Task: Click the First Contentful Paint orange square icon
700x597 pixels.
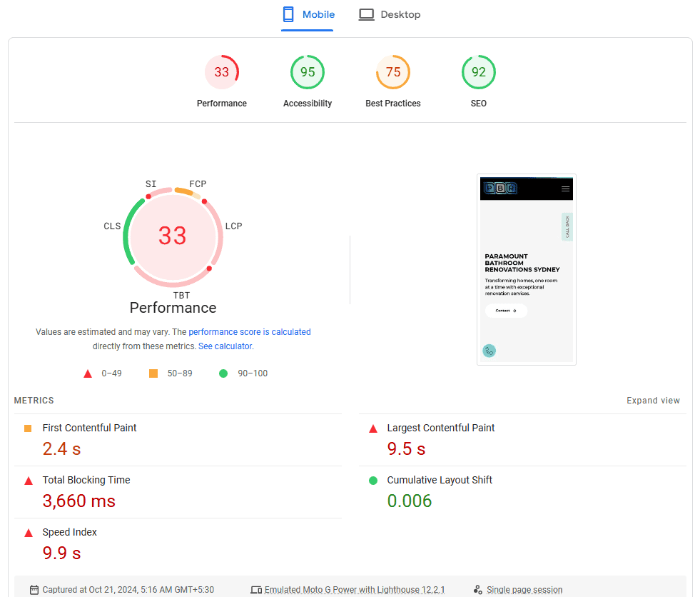Action: (x=28, y=428)
